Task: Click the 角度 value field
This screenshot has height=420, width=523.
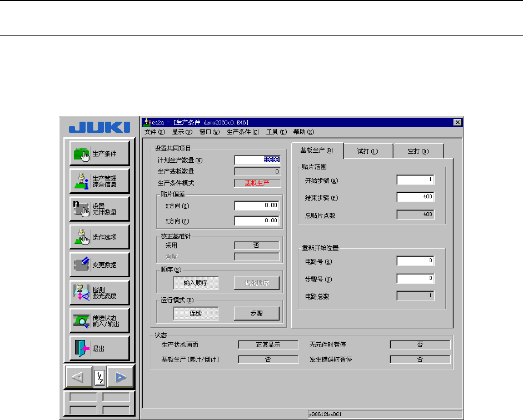Action: 257,257
